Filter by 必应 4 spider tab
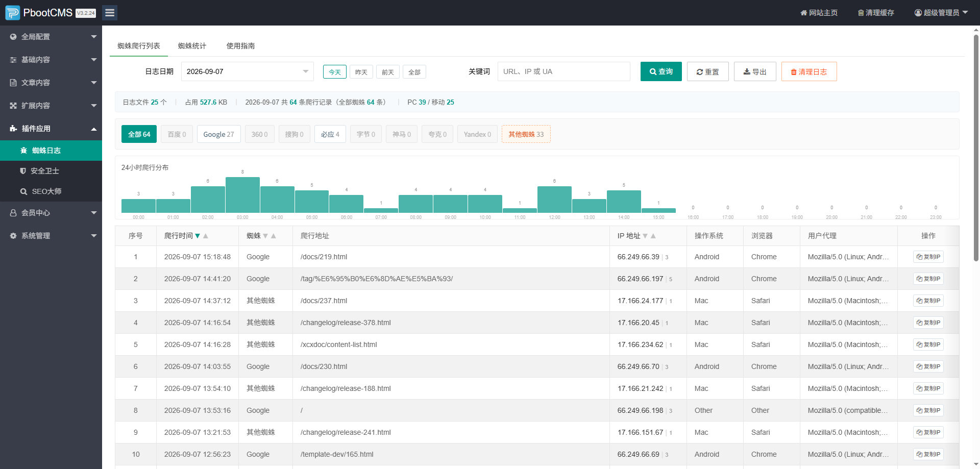Image resolution: width=980 pixels, height=469 pixels. (330, 134)
